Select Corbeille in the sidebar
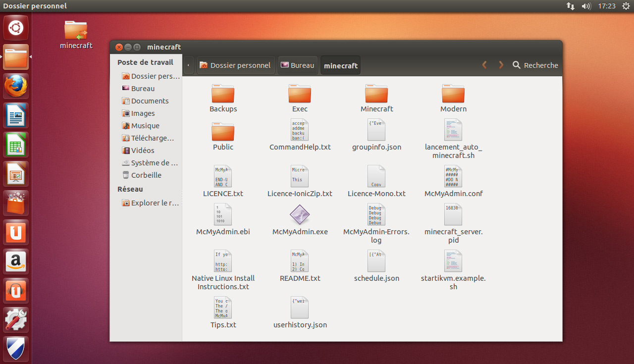Screen dimensions: 634x364 [x=146, y=175]
